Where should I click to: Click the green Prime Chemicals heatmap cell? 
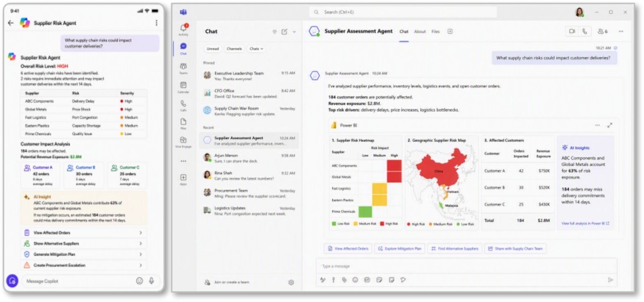[x=365, y=212]
